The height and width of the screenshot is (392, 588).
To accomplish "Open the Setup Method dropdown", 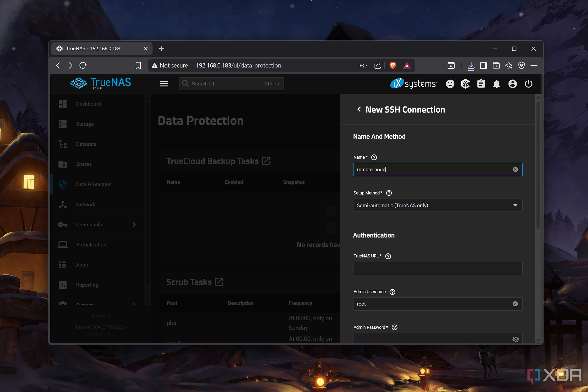I will point(437,205).
